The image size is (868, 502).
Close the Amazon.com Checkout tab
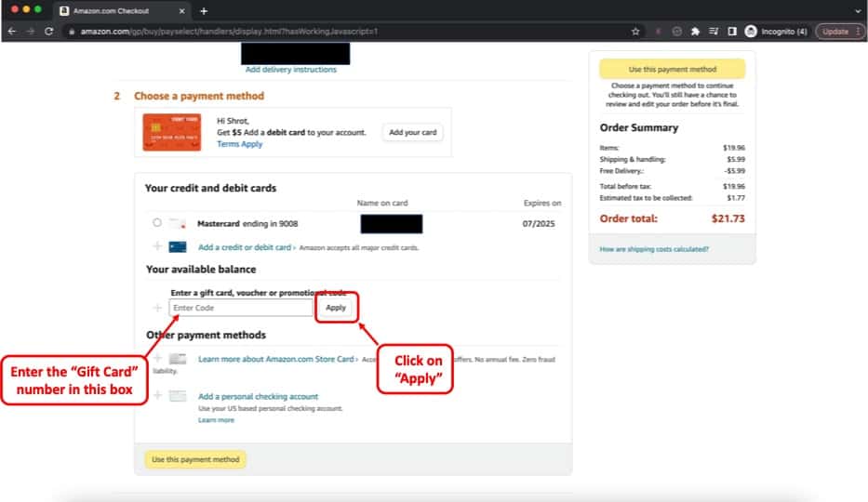pyautogui.click(x=182, y=11)
